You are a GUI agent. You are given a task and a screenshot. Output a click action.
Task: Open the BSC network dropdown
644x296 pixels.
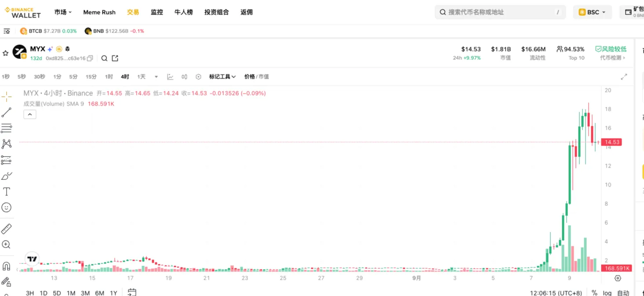593,12
